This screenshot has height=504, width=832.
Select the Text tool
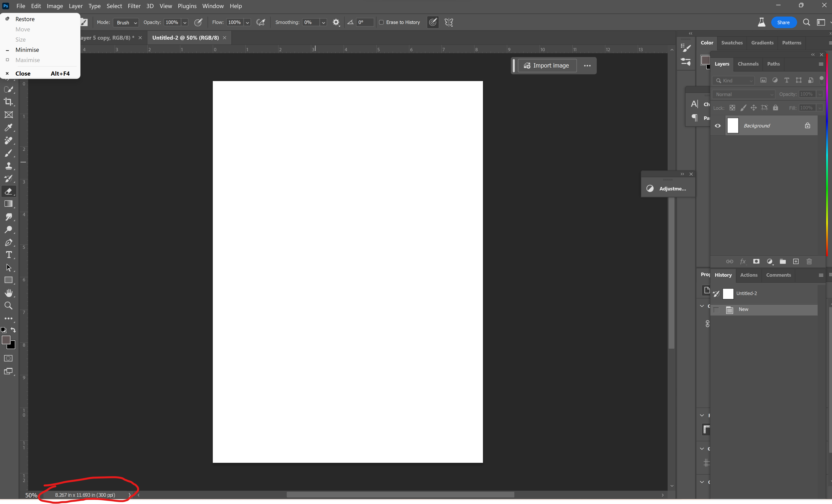coord(8,255)
